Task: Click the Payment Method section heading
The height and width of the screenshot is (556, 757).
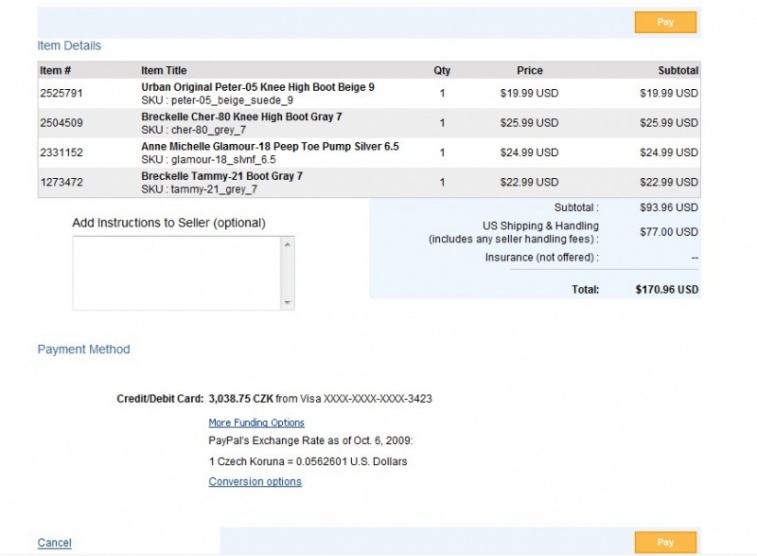Action: coord(83,350)
